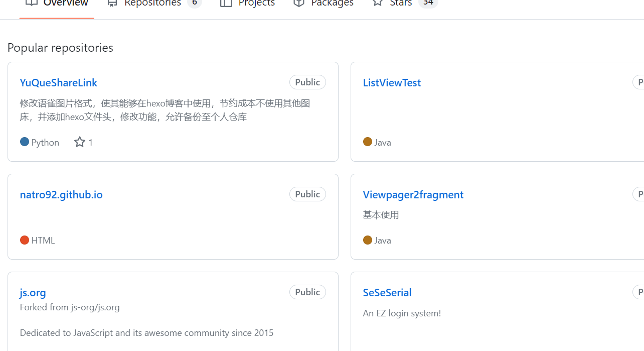The height and width of the screenshot is (351, 644).
Task: Click the HTML language label
Action: point(43,241)
